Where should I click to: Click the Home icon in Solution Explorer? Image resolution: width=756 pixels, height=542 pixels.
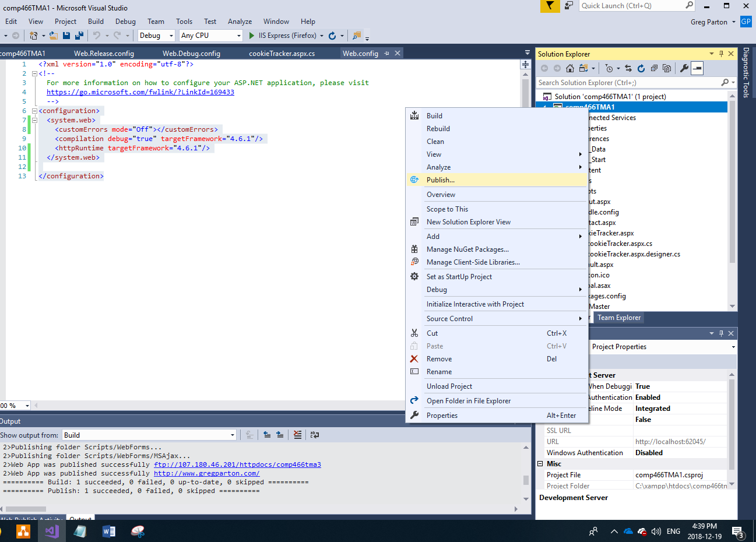pos(570,68)
